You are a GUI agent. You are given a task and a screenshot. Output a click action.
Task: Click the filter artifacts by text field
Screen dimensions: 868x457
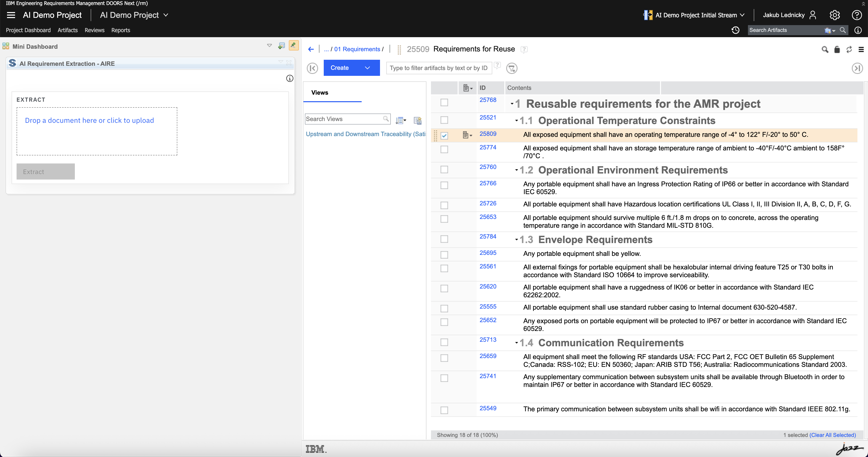point(439,68)
